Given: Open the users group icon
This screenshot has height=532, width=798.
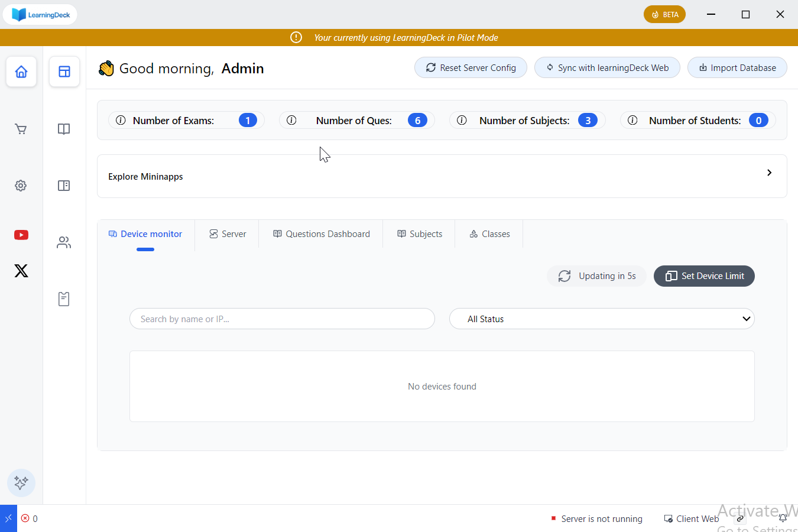Looking at the screenshot, I should (64, 242).
